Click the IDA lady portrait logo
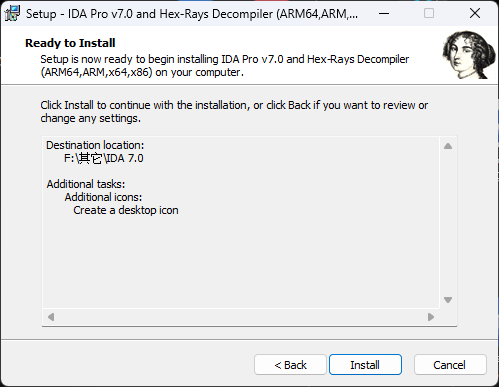Image resolution: width=499 pixels, height=387 pixels. point(469,55)
